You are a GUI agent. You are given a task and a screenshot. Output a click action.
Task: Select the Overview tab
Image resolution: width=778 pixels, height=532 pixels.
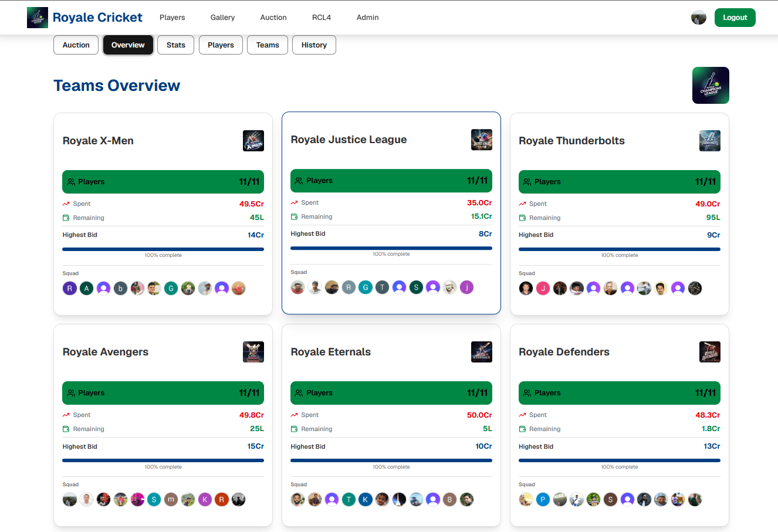pyautogui.click(x=128, y=45)
